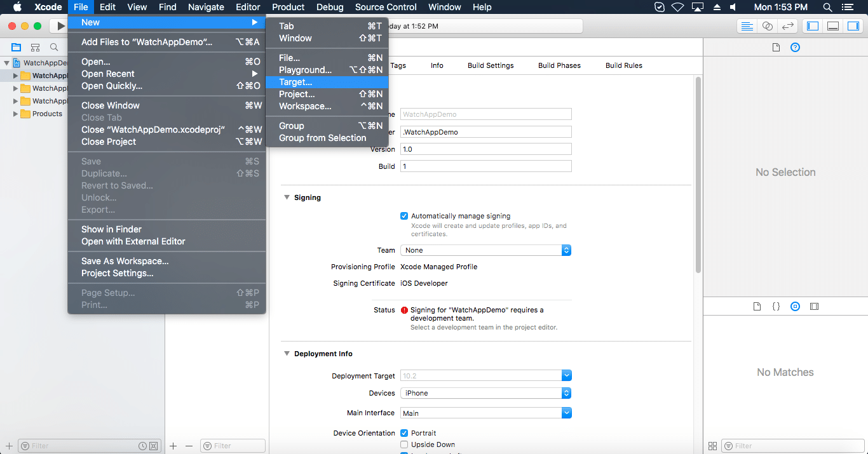Choose Playground... from the New submenu
The width and height of the screenshot is (868, 454).
(x=327, y=70)
